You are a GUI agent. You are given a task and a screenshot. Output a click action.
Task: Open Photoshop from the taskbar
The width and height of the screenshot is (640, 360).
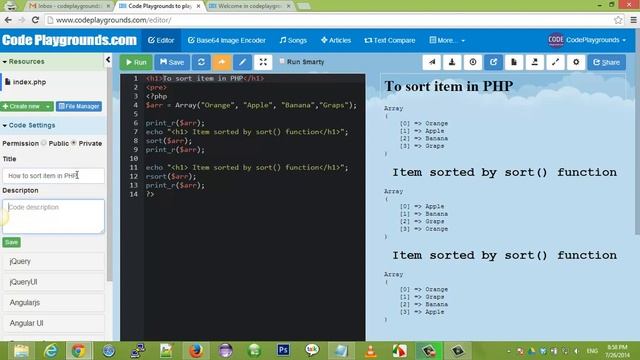click(283, 351)
